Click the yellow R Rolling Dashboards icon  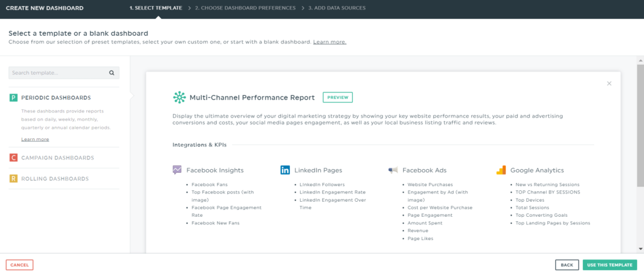coord(13,178)
